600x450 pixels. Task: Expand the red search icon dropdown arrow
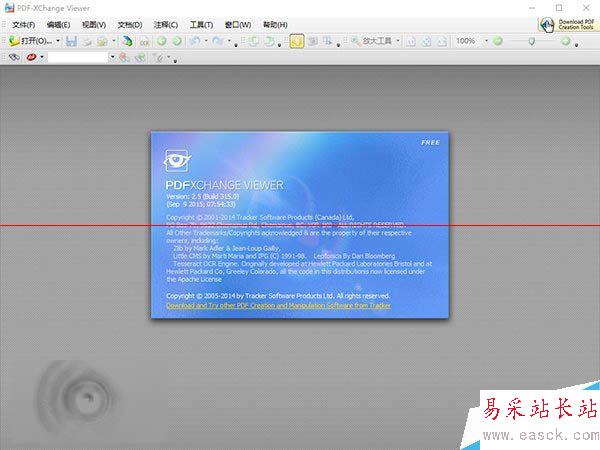42,57
